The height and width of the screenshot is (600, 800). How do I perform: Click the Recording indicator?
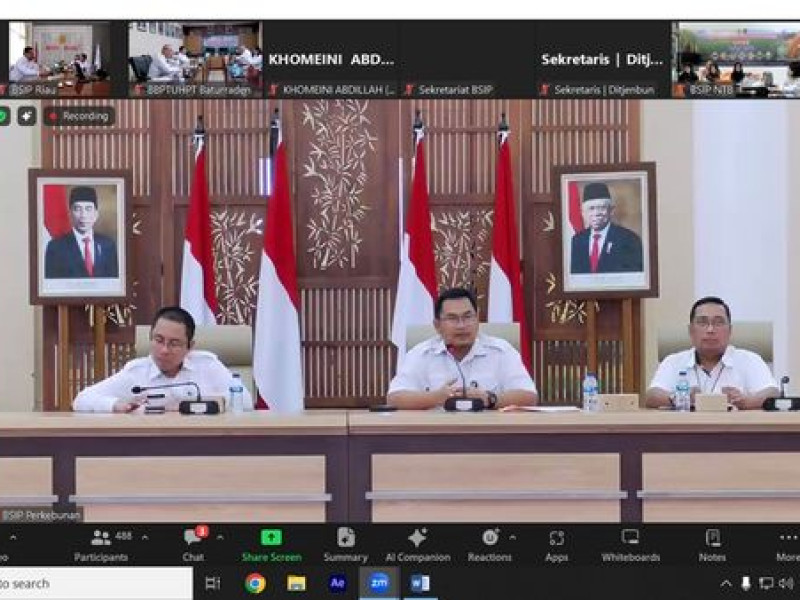pos(78,116)
